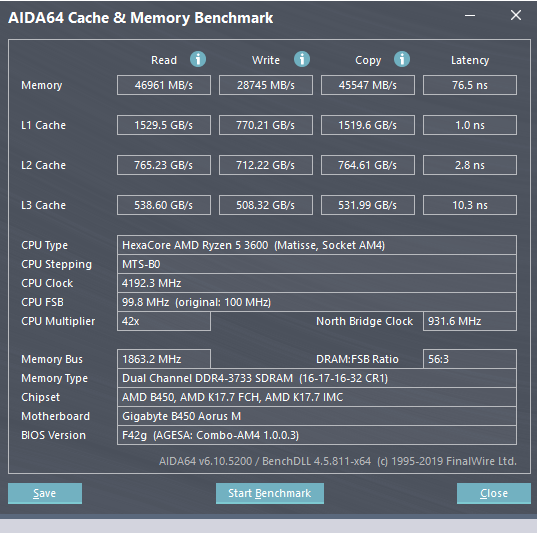The height and width of the screenshot is (533, 537).
Task: Click Motherboard value Gigabyte B450 Aorus M
Action: (317, 416)
